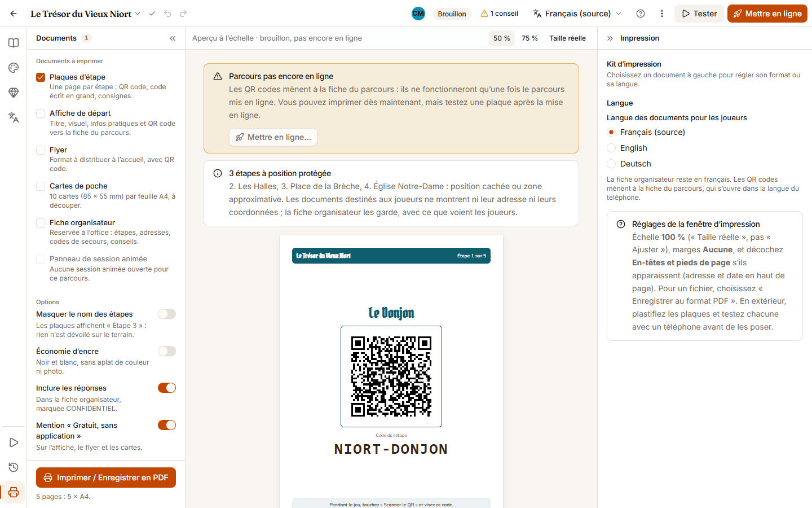Select the Français (source) radio button
812x508 pixels.
point(611,132)
